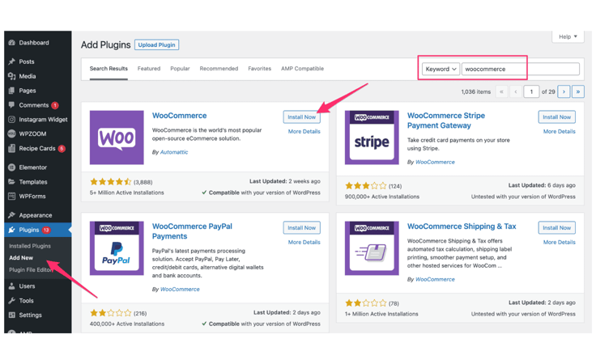
Task: Expand the Help dropdown panel
Action: click(568, 36)
